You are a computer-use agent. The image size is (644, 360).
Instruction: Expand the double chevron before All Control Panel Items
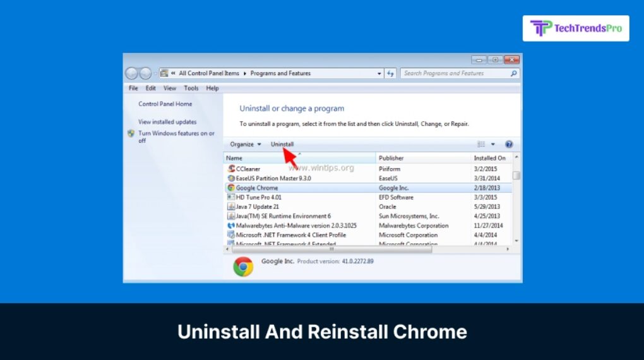click(174, 73)
